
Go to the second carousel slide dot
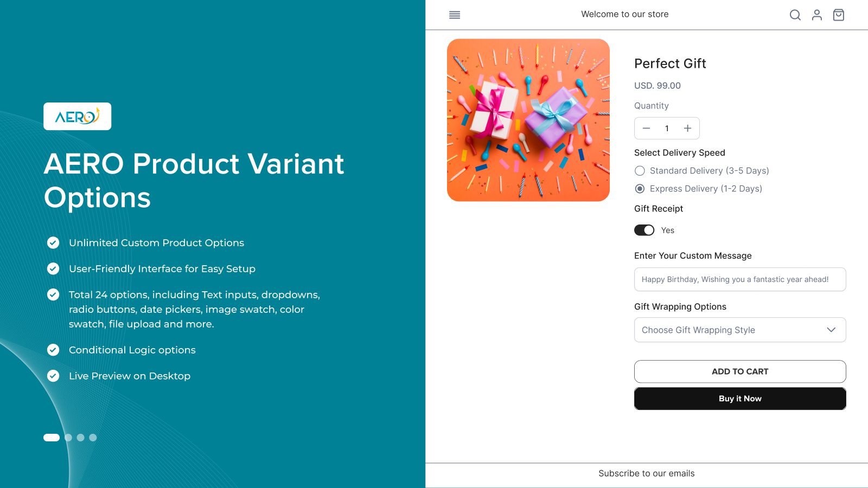[x=68, y=438]
